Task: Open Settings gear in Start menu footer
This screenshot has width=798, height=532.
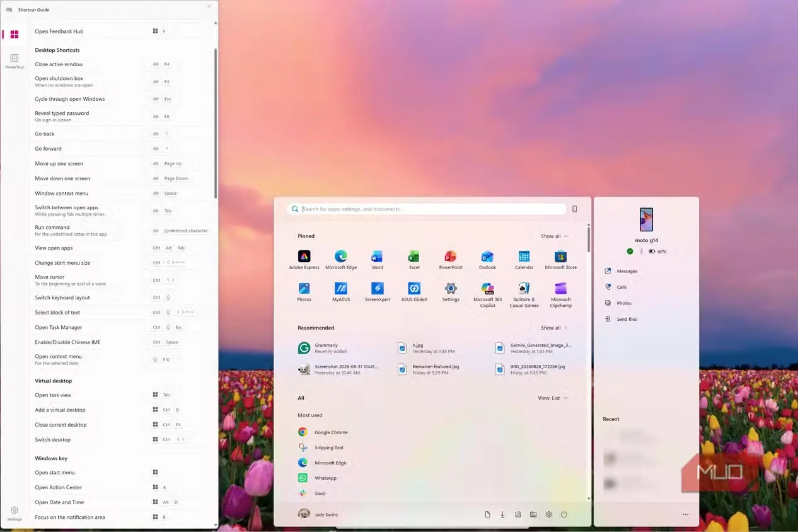Action: pos(548,514)
